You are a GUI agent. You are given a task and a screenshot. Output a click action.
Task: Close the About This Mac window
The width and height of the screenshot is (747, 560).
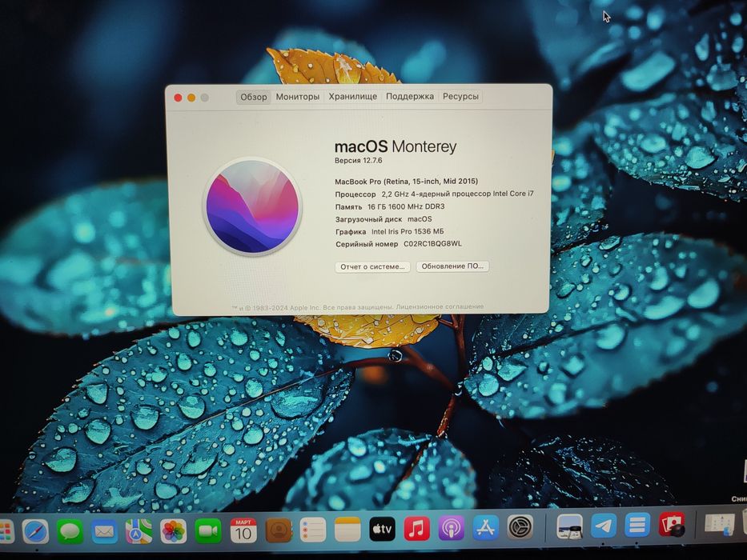tap(179, 98)
